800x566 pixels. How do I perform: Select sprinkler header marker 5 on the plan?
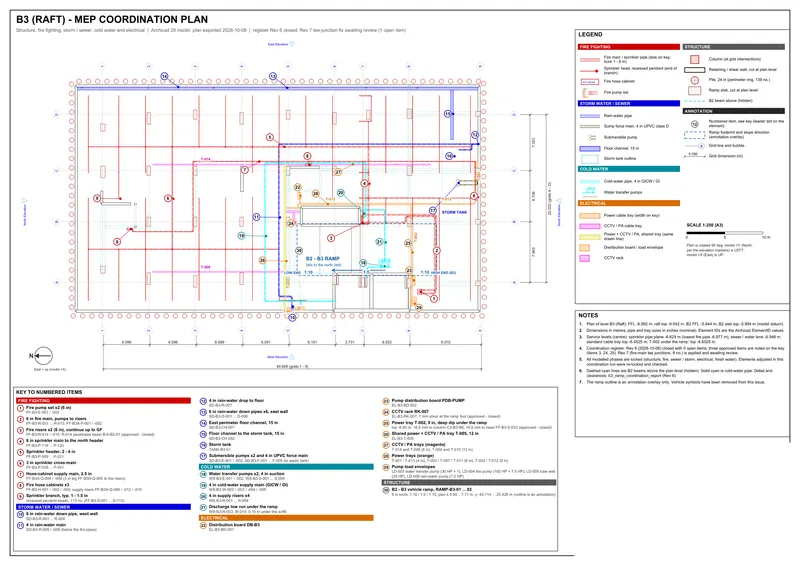(270, 137)
